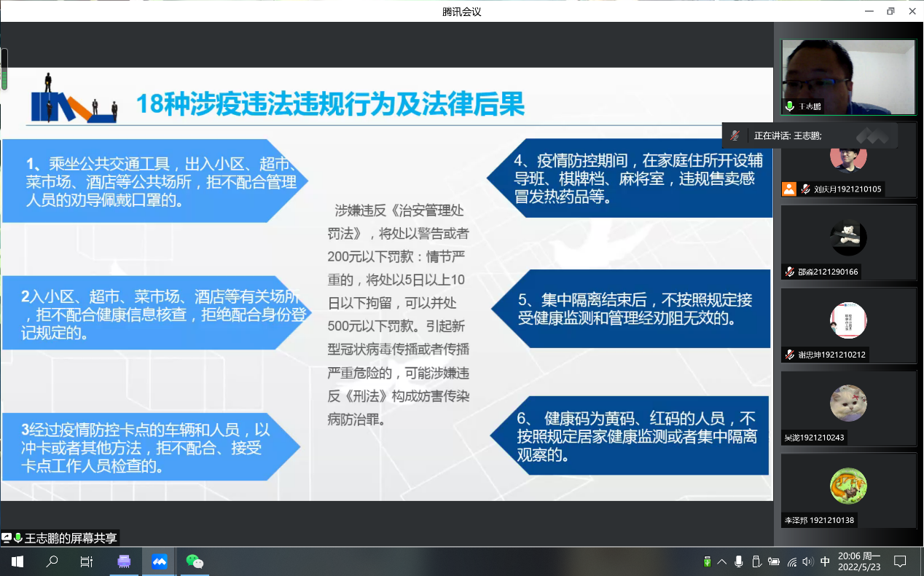Open the notification center
The image size is (924, 576).
point(900,561)
